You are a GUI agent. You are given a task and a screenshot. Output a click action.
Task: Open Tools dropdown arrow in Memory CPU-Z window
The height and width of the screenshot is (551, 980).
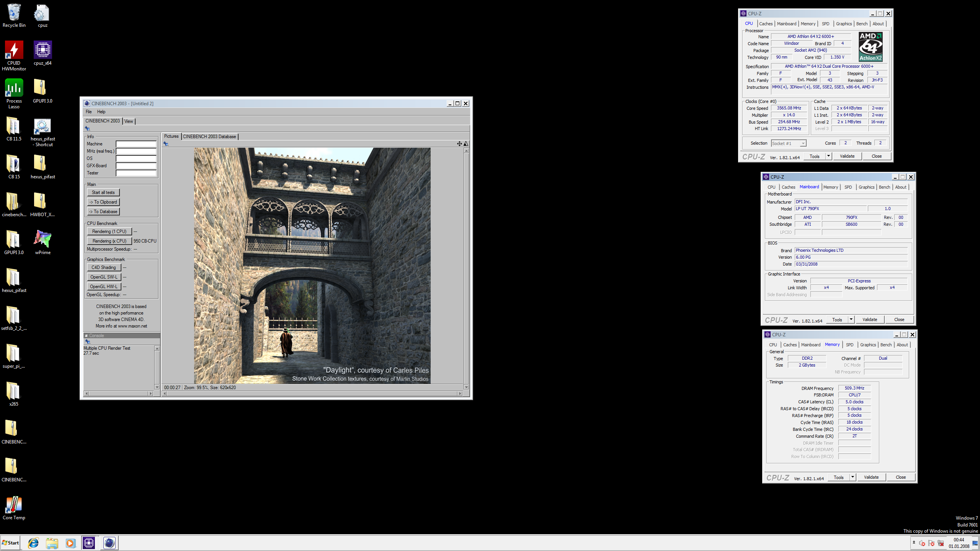[853, 477]
